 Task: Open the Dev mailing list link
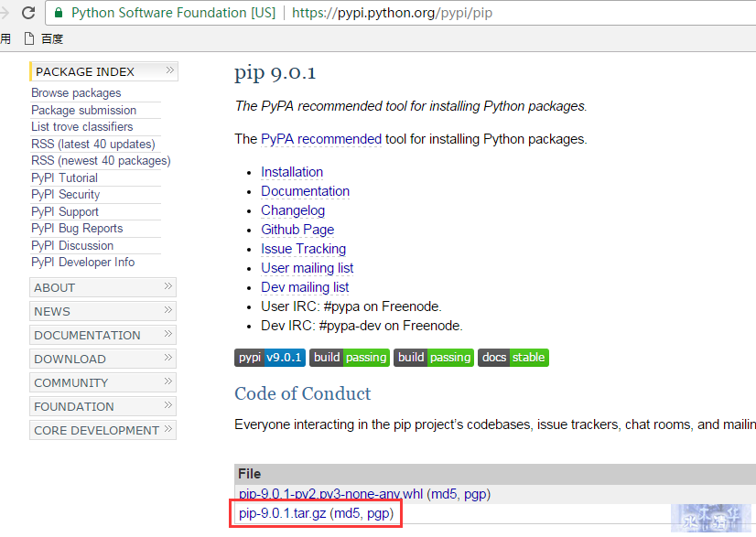pos(305,287)
